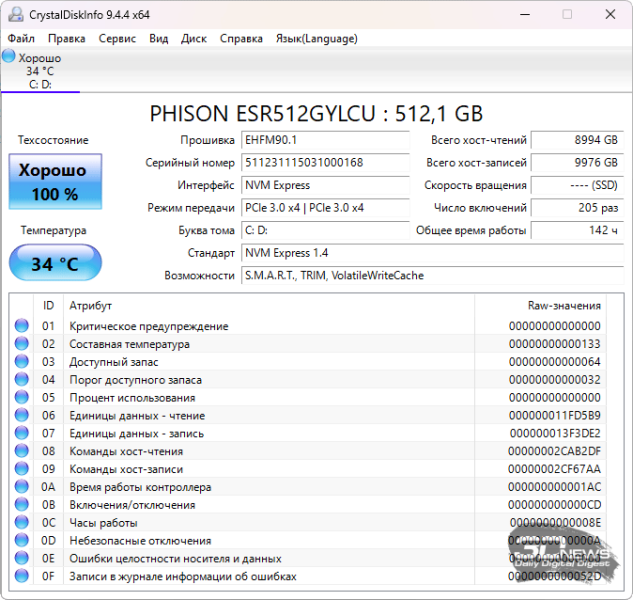This screenshot has width=633, height=600.
Task: Open the Файл menu
Action: [21, 39]
